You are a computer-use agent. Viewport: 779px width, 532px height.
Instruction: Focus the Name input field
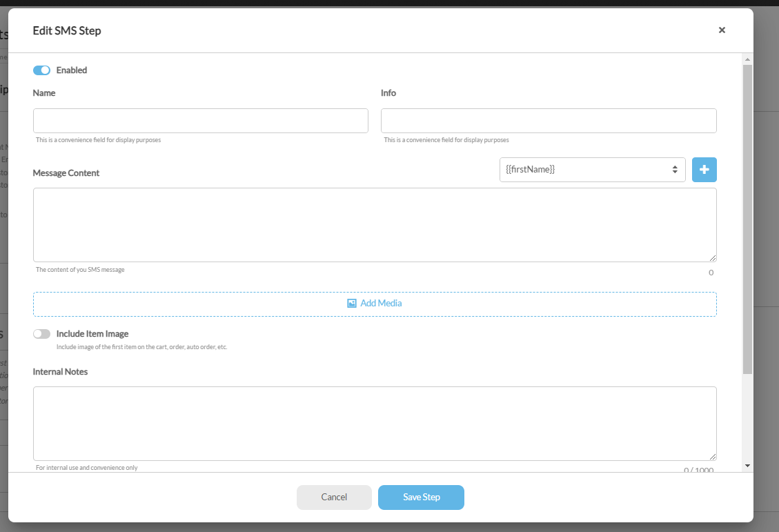tap(201, 121)
